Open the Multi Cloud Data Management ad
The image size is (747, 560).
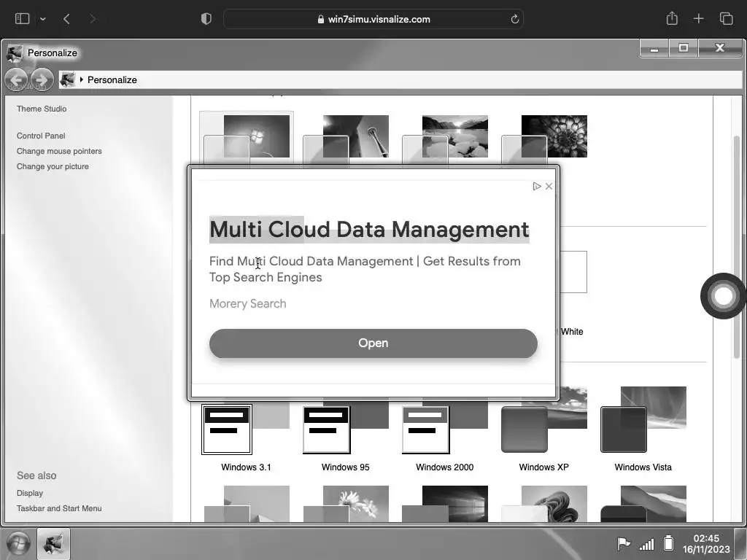pos(373,343)
